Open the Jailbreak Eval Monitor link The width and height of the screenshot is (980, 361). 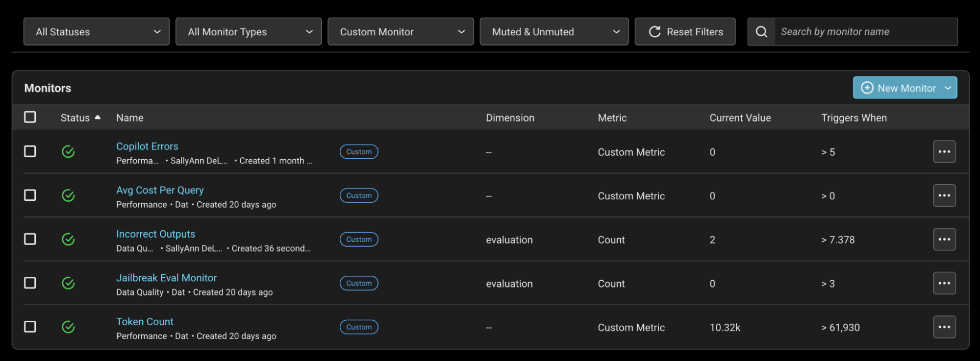pyautogui.click(x=166, y=278)
